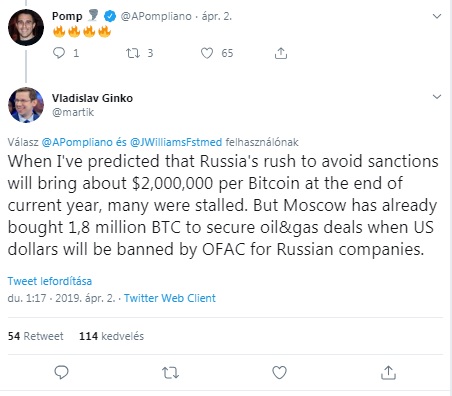Expand options chevron on Vladislav Ginko's tweet

click(x=437, y=97)
